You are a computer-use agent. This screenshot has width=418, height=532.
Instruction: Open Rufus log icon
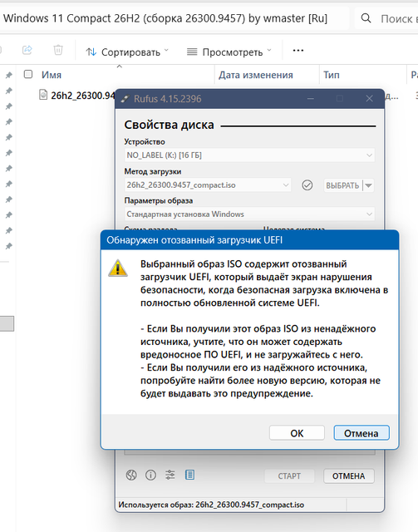189,475
